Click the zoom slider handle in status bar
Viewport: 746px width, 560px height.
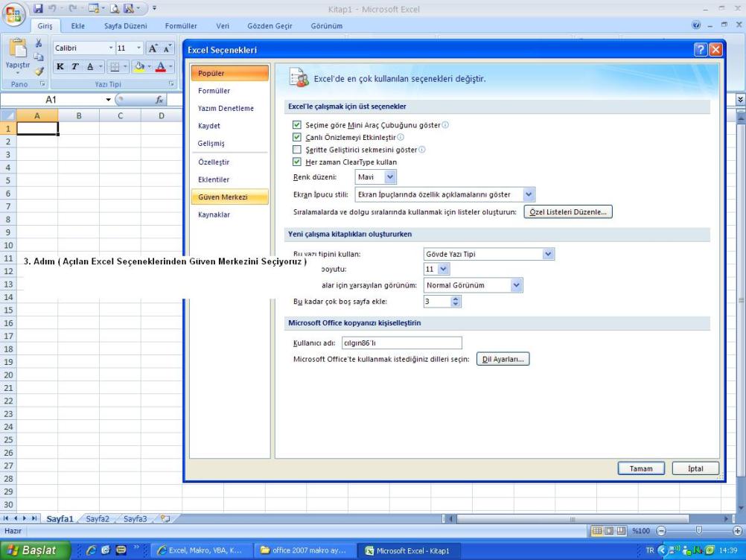(699, 530)
